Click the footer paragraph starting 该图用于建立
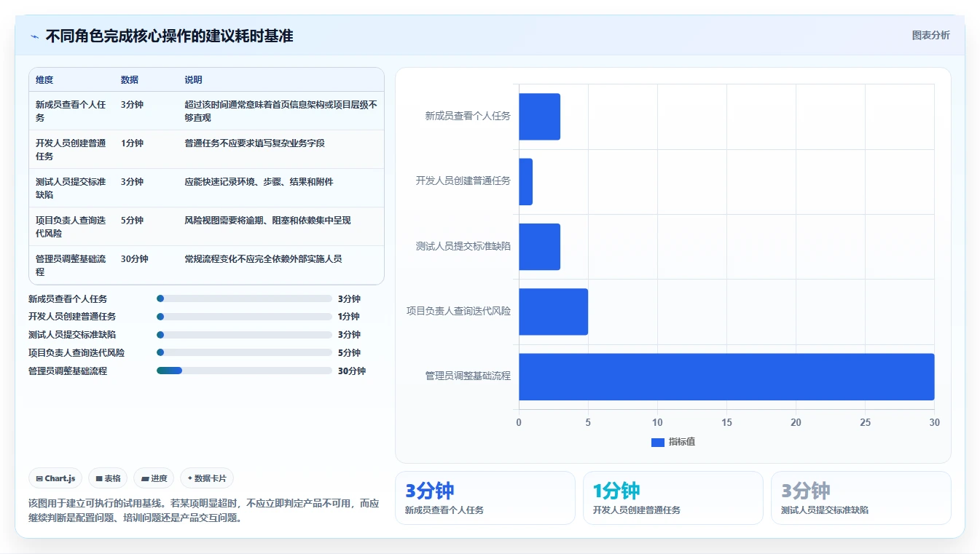 click(x=204, y=511)
